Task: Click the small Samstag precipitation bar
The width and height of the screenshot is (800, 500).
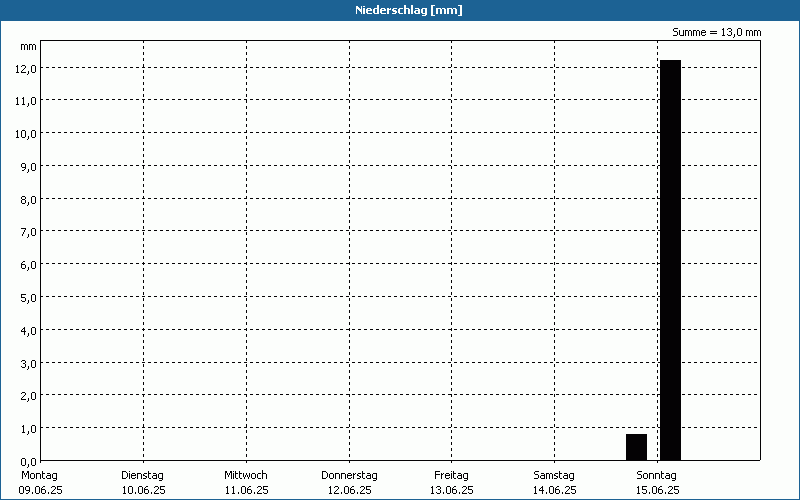Action: pos(636,447)
